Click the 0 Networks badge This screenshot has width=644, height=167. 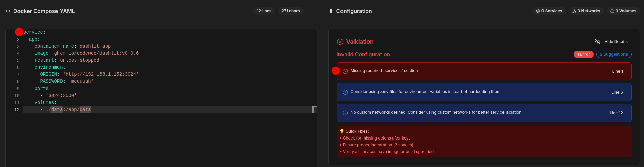click(586, 11)
